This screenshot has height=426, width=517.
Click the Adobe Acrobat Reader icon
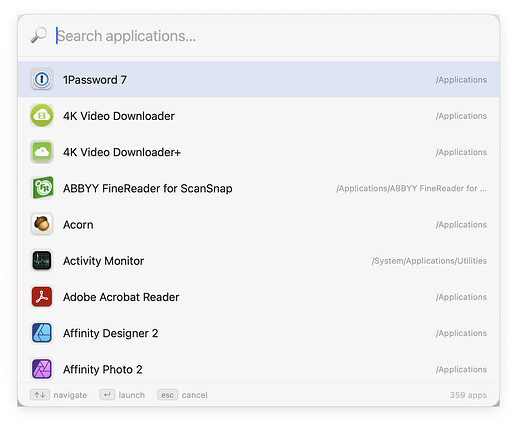coord(42,297)
